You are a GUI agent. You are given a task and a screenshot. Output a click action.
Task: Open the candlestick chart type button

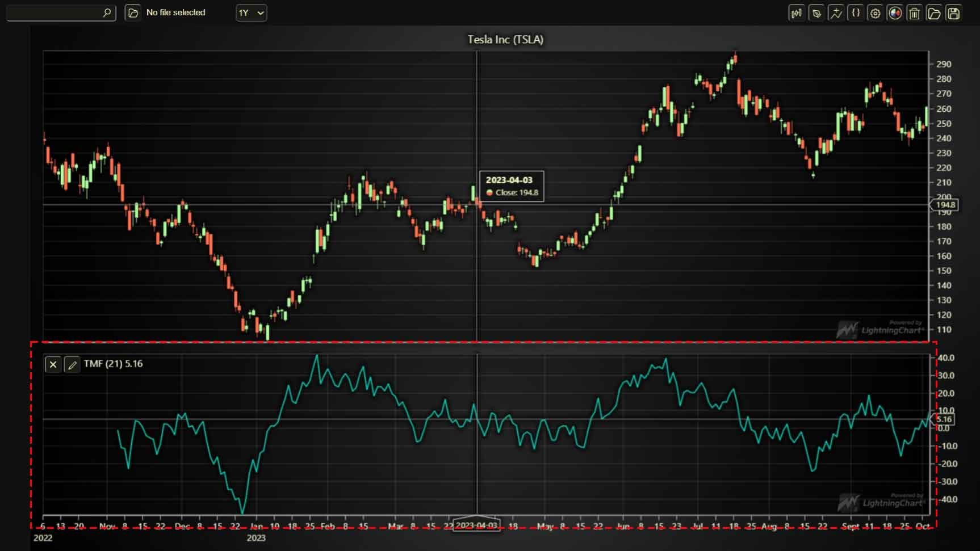pyautogui.click(x=797, y=13)
